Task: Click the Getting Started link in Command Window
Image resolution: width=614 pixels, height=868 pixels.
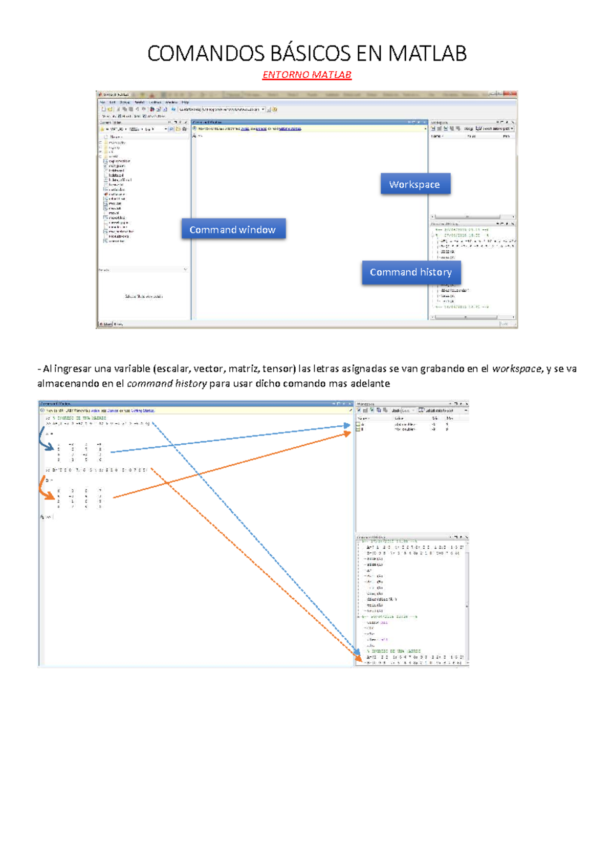Action: [142, 410]
